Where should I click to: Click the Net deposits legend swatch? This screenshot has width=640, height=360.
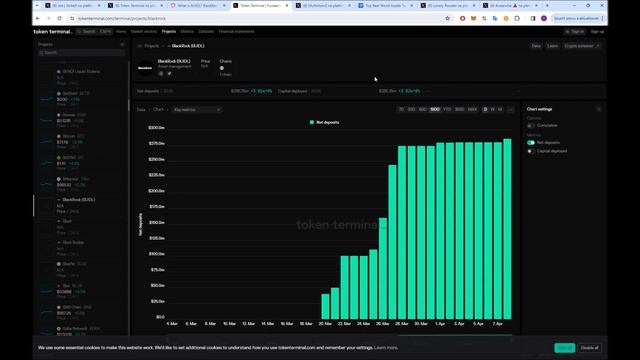[x=312, y=122]
